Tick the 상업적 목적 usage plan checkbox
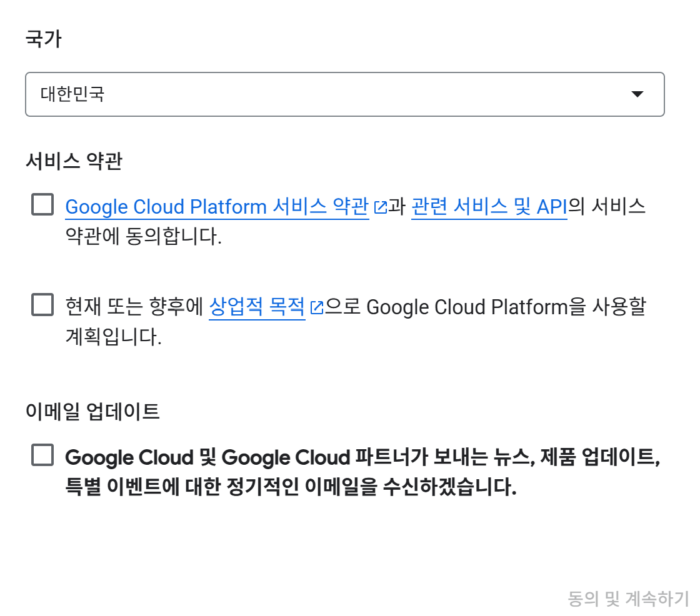The image size is (700, 616). 42,304
